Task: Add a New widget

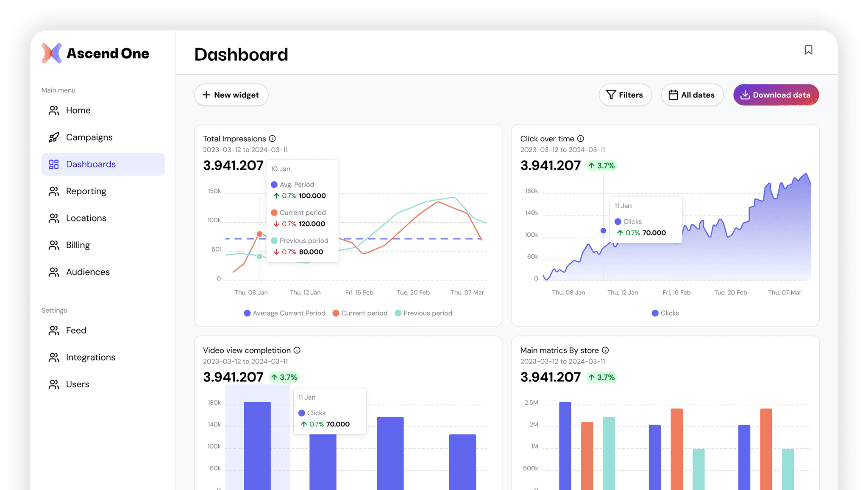Action: click(231, 95)
